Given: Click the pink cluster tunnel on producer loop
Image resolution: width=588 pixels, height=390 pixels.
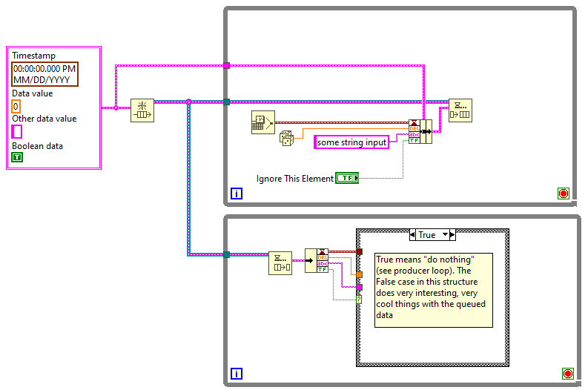Looking at the screenshot, I should coord(226,66).
